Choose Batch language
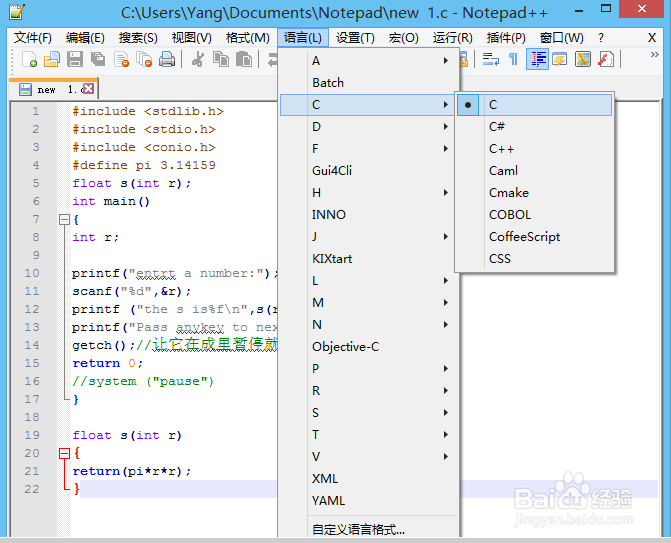 pos(368,83)
